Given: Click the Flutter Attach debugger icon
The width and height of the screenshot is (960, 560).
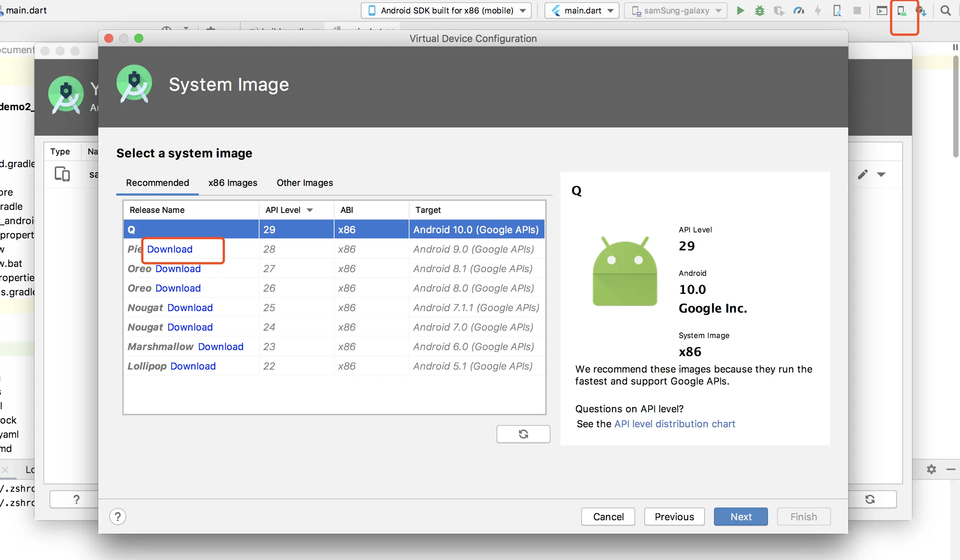Looking at the screenshot, I should (x=837, y=10).
